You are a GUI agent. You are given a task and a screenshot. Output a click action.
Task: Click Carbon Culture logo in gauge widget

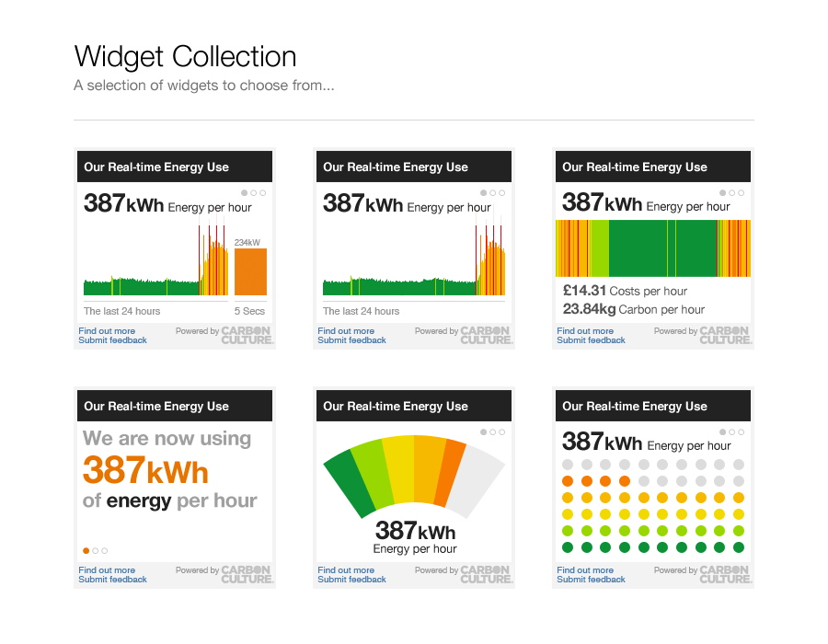tap(487, 574)
